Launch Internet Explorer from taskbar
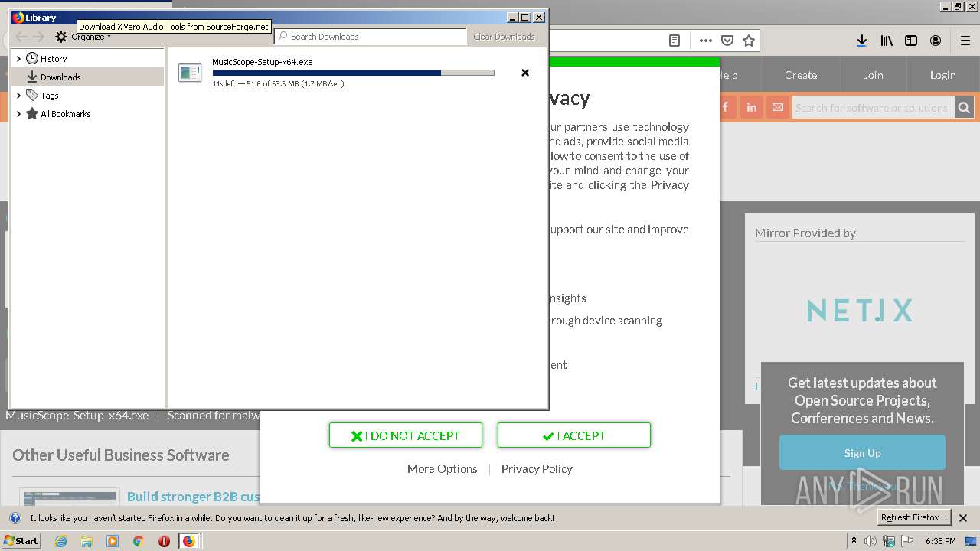Screen dimensions: 980x551 pos(61,541)
